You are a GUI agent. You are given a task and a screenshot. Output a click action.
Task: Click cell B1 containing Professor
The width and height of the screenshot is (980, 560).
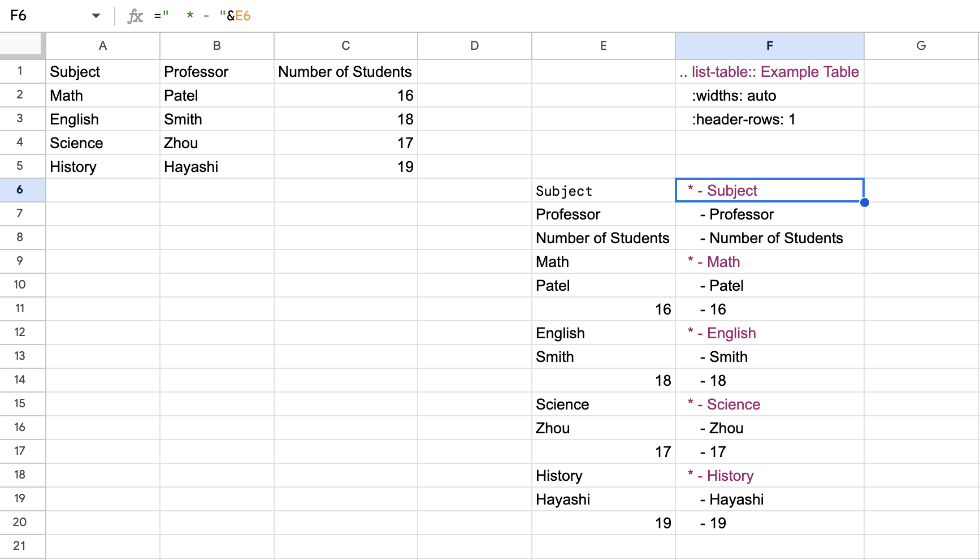217,72
